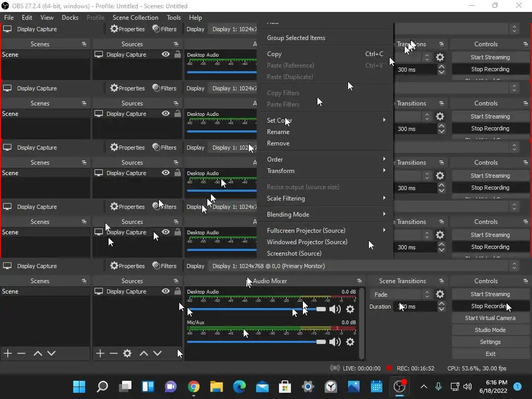Expand the Order submenu
The height and width of the screenshot is (399, 532).
point(325,159)
